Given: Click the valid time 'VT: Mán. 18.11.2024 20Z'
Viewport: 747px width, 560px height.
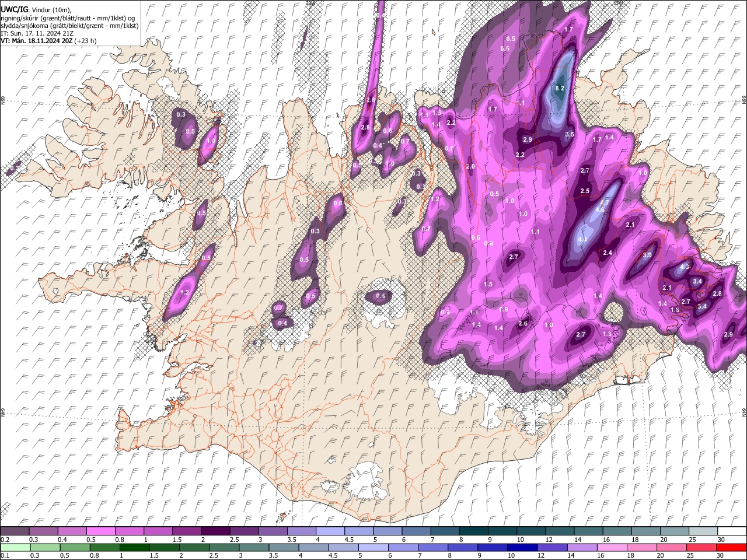Looking at the screenshot, I should click(36, 41).
